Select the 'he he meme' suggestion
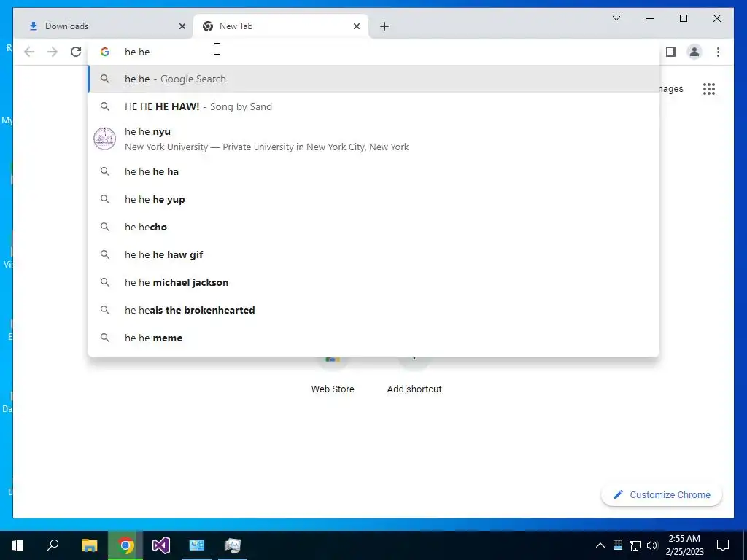747x560 pixels. tap(374, 337)
